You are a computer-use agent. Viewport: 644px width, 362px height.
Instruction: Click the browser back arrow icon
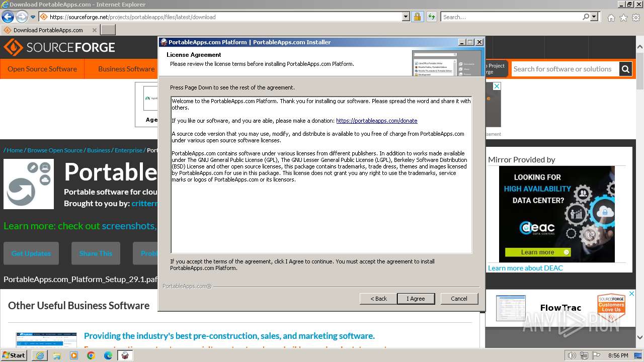tap(8, 17)
